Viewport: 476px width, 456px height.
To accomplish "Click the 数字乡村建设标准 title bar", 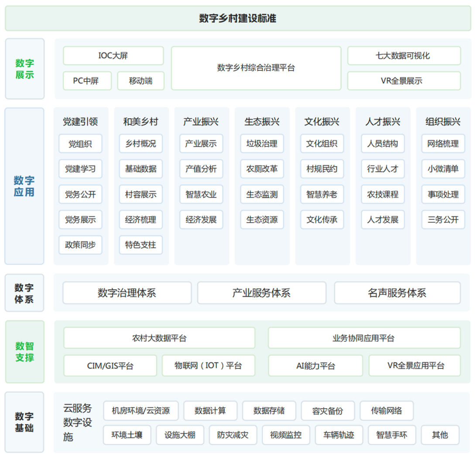I will 238,19.
